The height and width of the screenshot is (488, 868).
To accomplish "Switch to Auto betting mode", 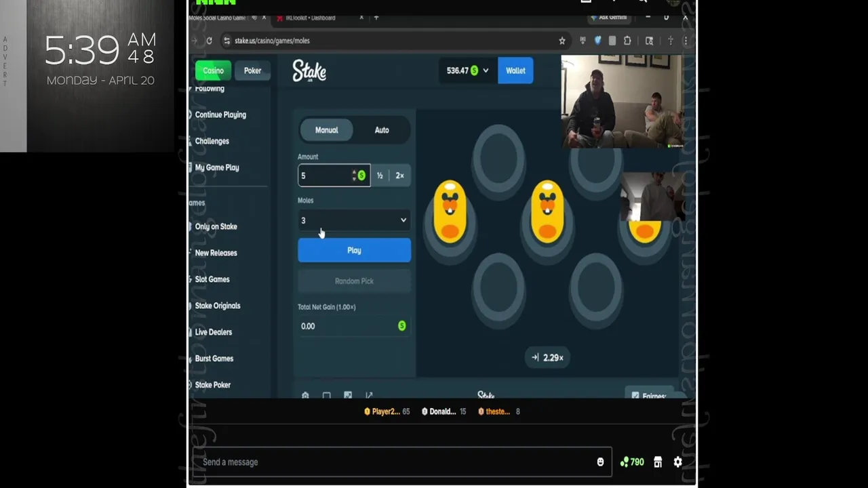I will pos(382,130).
